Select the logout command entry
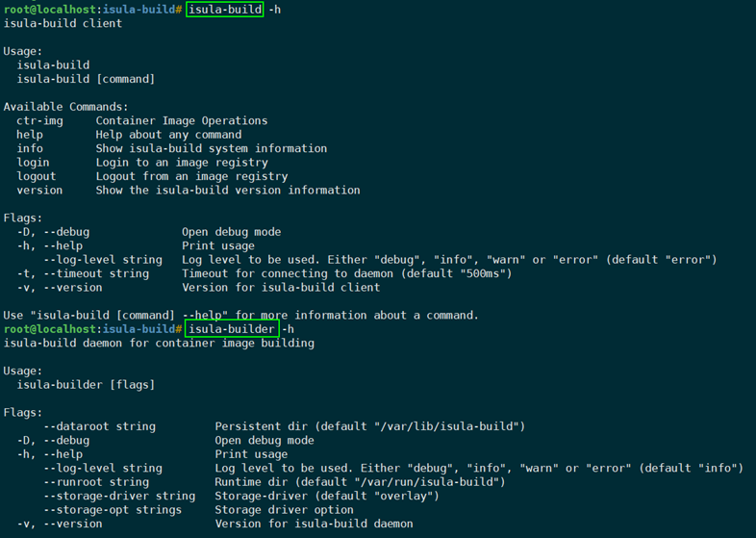The width and height of the screenshot is (756, 538). [37, 177]
